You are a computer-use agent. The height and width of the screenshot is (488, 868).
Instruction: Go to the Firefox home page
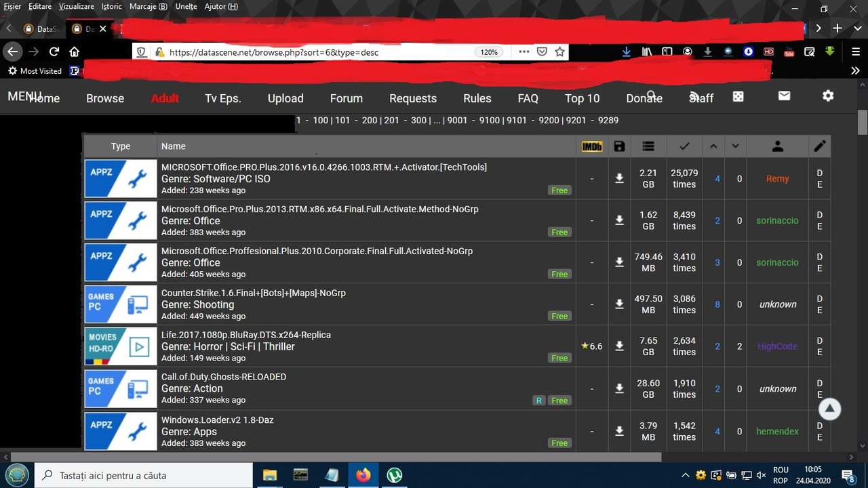75,52
